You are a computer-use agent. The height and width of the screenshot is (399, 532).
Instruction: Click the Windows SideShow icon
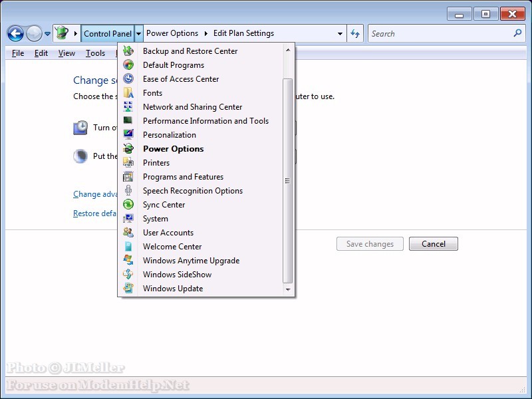tap(128, 274)
